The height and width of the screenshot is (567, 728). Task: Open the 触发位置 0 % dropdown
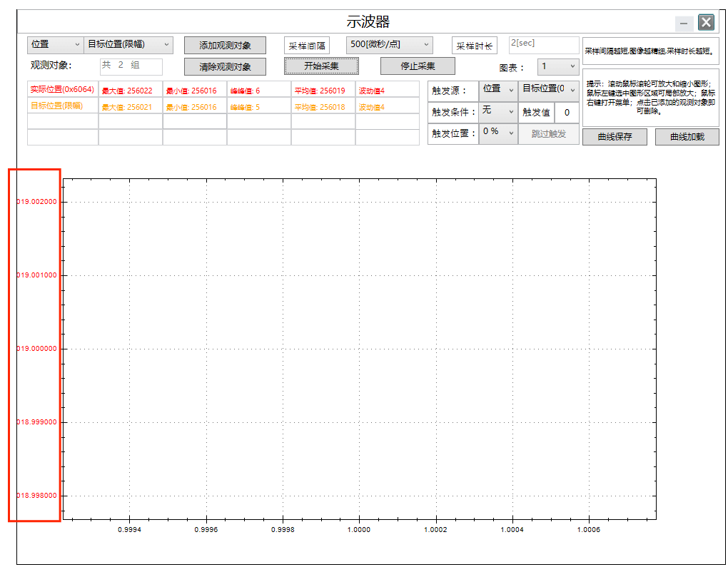497,133
